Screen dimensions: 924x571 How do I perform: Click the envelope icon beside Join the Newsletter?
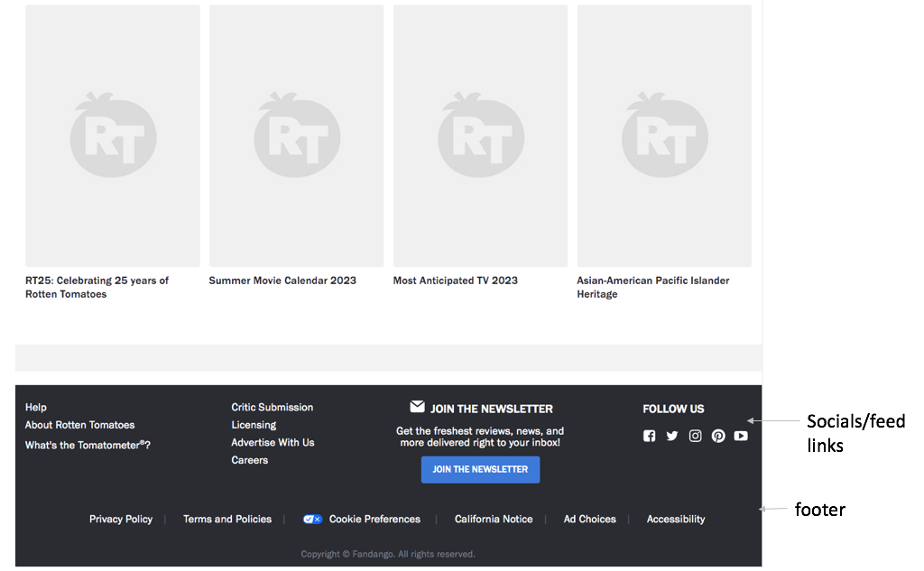tap(417, 407)
